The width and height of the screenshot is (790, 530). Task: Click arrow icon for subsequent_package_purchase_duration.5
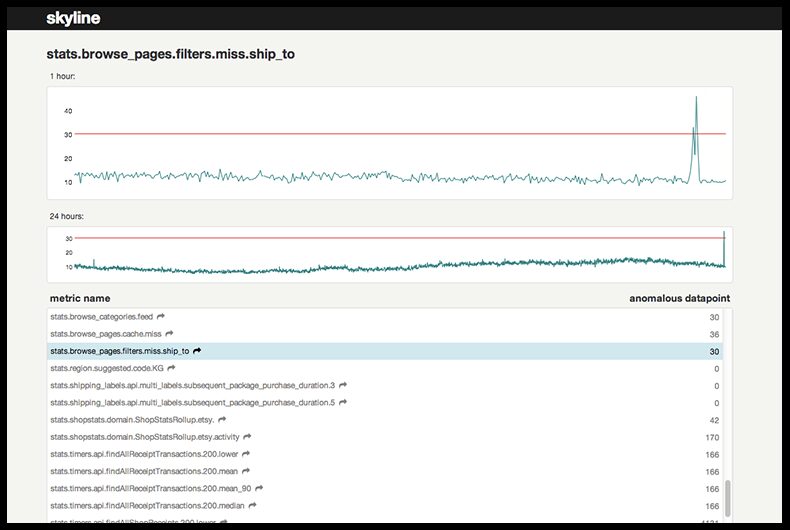click(343, 402)
